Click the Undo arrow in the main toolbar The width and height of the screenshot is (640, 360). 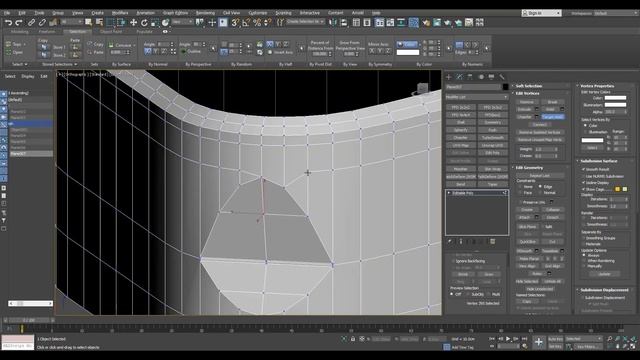(8, 23)
